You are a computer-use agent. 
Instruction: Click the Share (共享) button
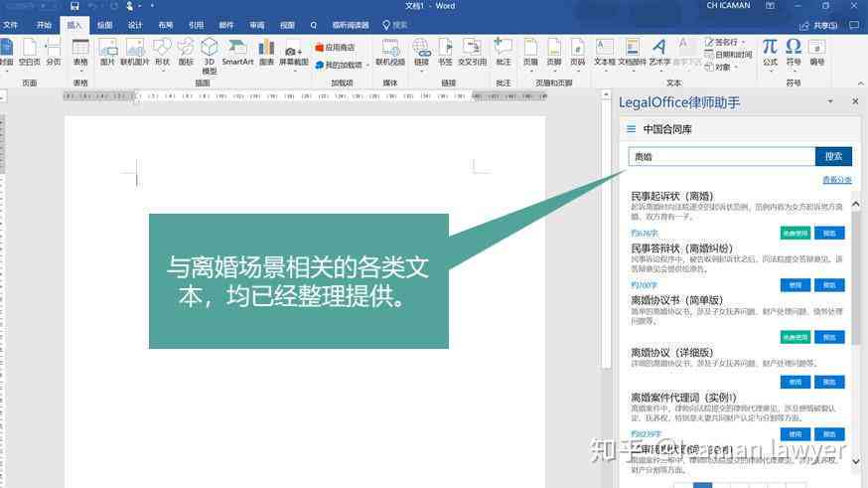tap(818, 26)
